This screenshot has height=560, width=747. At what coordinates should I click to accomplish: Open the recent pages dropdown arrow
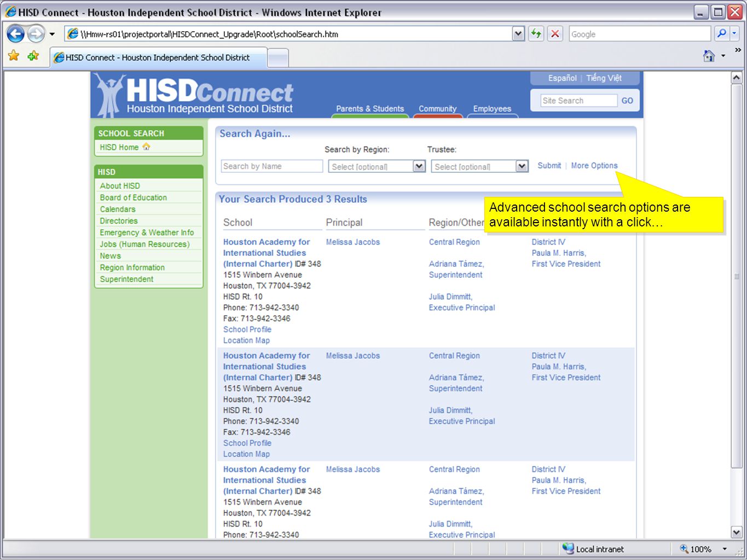[52, 34]
